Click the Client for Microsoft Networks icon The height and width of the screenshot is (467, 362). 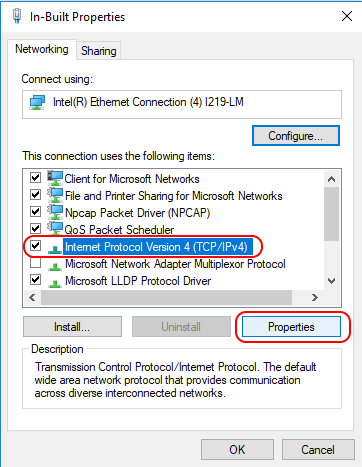[x=55, y=178]
